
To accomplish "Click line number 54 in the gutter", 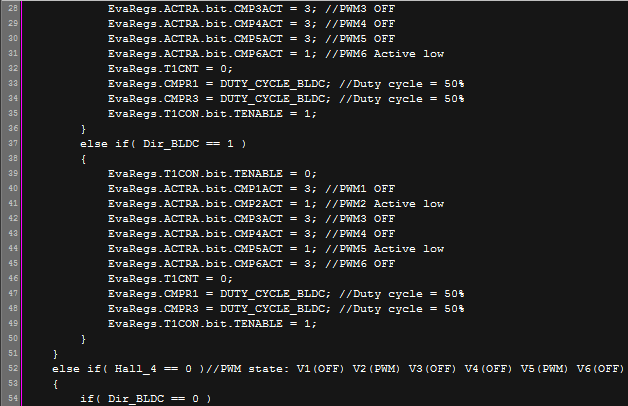I will click(x=15, y=398).
